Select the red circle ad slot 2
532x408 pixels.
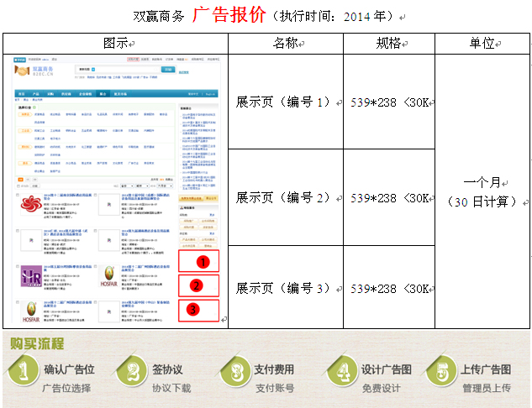coord(197,285)
